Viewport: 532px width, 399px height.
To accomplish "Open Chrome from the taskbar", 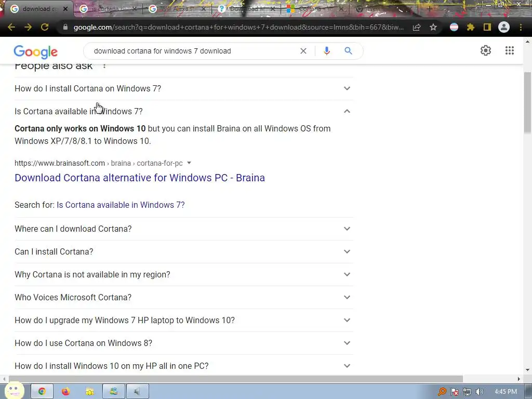I will pos(42,392).
